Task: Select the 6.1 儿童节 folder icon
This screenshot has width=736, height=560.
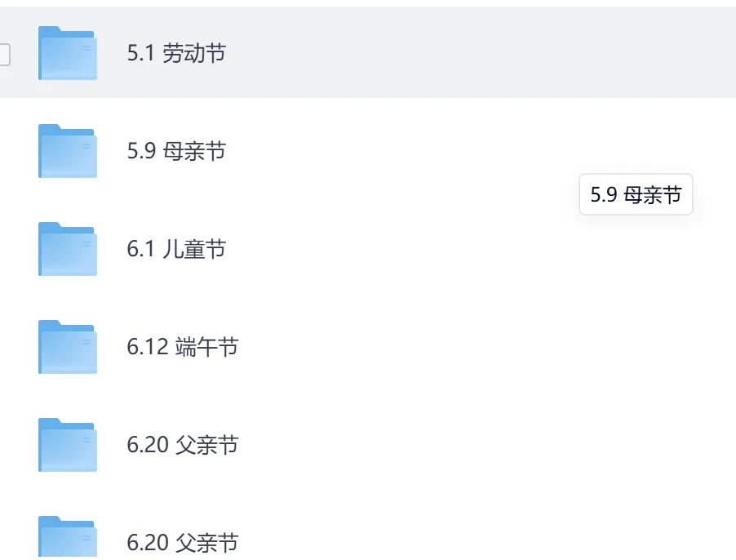Action: pyautogui.click(x=68, y=249)
